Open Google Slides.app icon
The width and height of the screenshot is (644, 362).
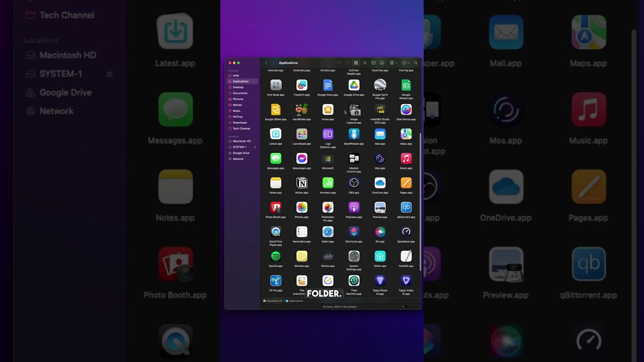click(x=276, y=110)
